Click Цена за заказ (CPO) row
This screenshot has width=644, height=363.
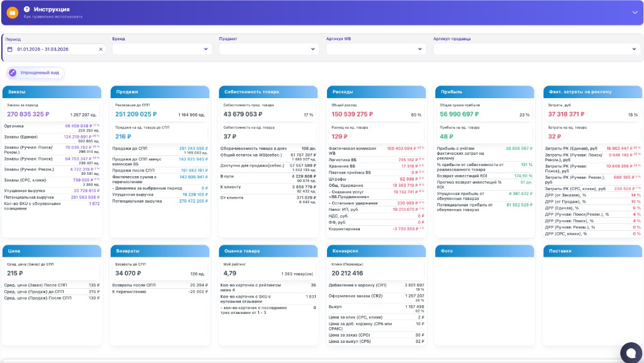pyautogui.click(x=376, y=335)
